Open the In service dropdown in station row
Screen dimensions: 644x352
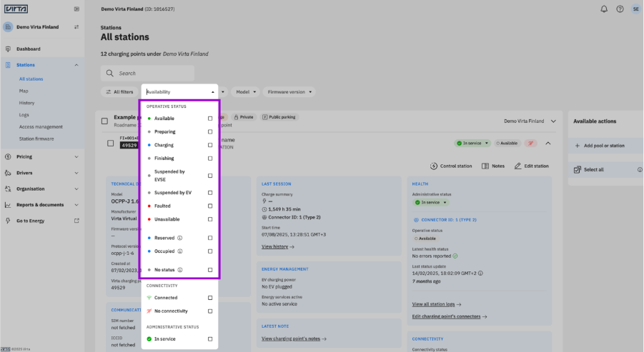tap(472, 144)
